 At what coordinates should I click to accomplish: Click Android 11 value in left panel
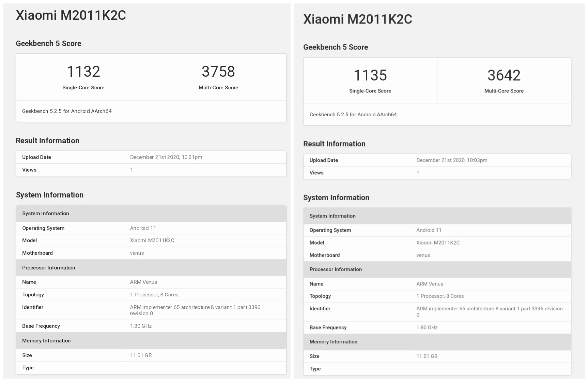point(143,228)
